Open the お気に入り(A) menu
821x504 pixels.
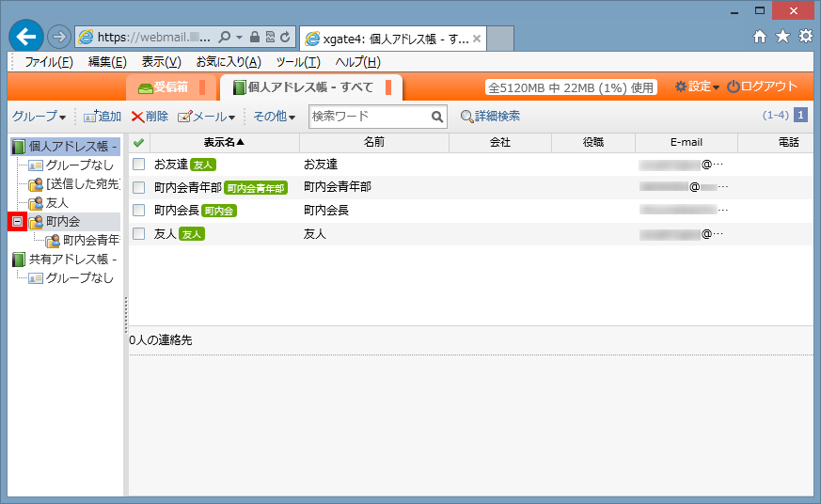point(228,62)
